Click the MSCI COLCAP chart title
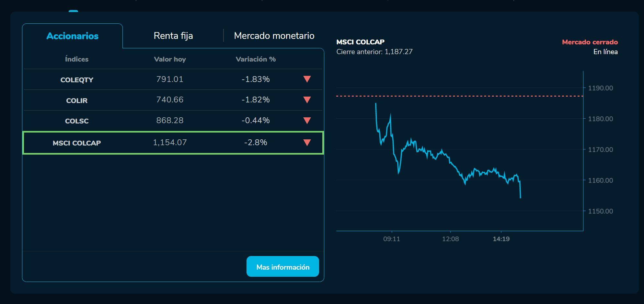 [x=361, y=41]
